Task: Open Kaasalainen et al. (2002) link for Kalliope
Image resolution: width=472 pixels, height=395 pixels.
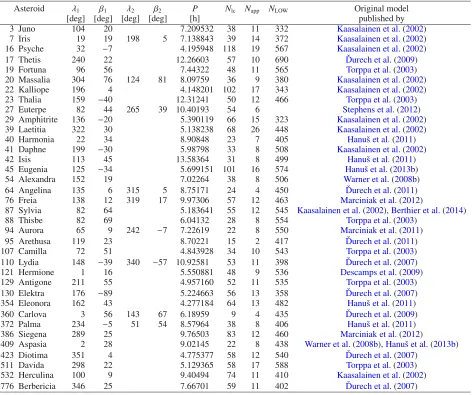Action: [x=381, y=90]
